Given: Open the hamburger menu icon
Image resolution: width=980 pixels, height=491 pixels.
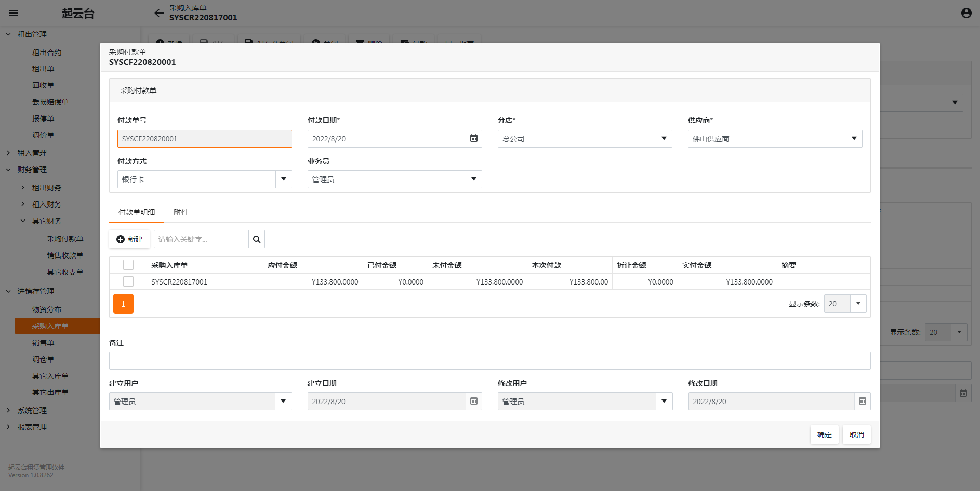Looking at the screenshot, I should pyautogui.click(x=14, y=13).
